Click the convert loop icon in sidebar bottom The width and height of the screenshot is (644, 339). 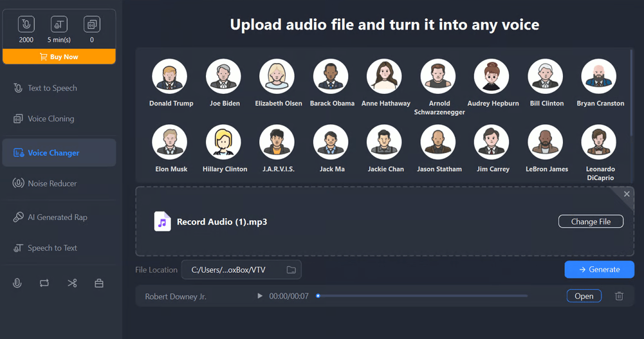coord(44,283)
